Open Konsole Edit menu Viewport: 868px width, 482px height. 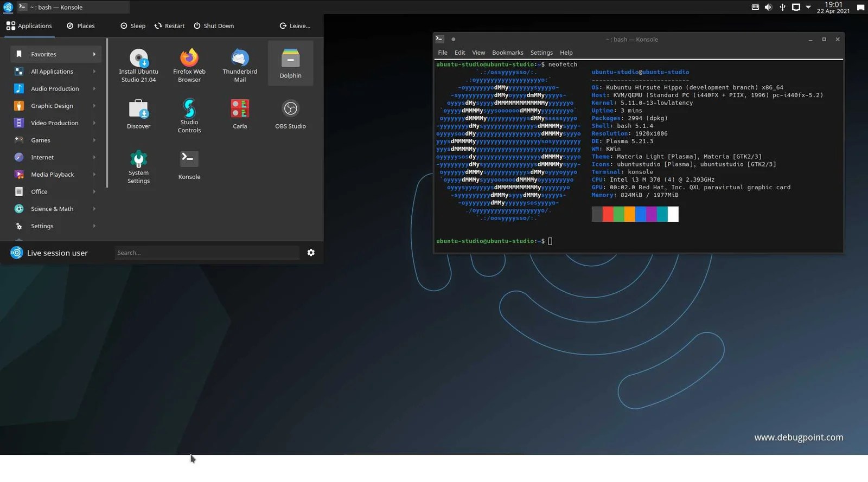coord(460,53)
